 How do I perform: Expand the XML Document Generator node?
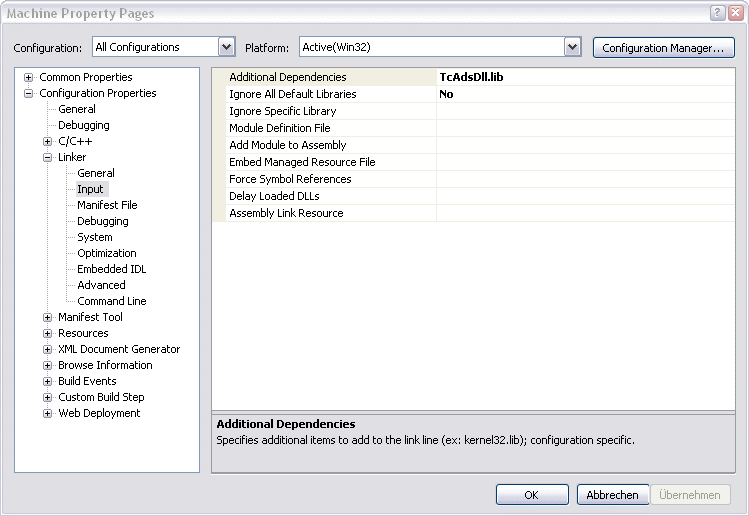click(x=47, y=349)
